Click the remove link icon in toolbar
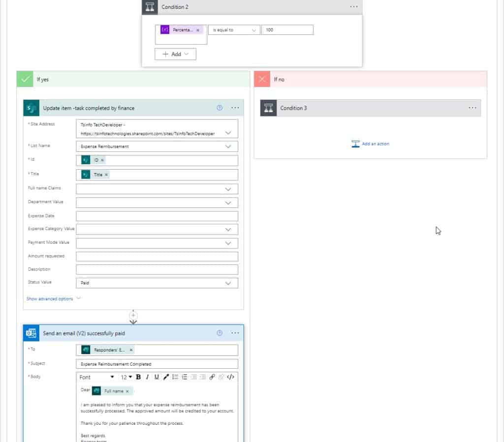The width and height of the screenshot is (504, 442). [221, 377]
